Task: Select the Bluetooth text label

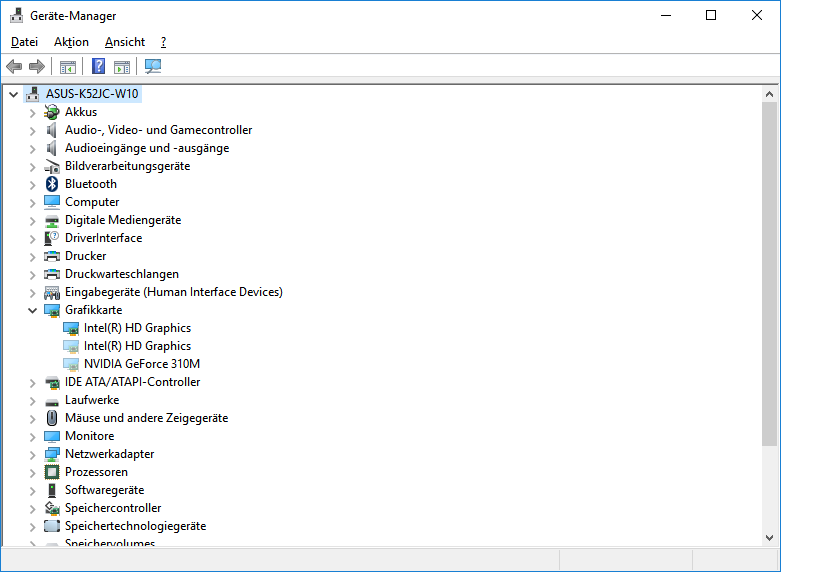Action: click(x=91, y=184)
